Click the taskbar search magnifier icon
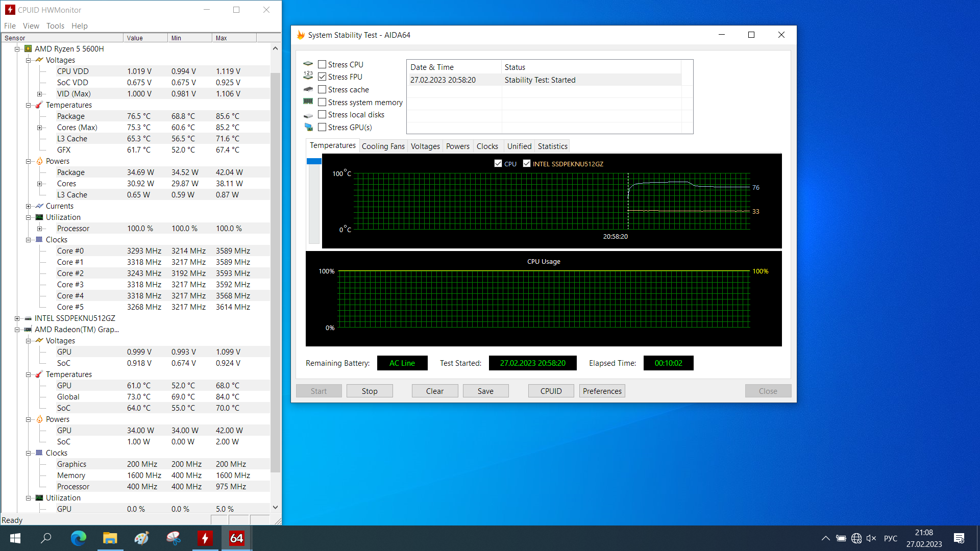This screenshot has width=980, height=551. [46, 538]
